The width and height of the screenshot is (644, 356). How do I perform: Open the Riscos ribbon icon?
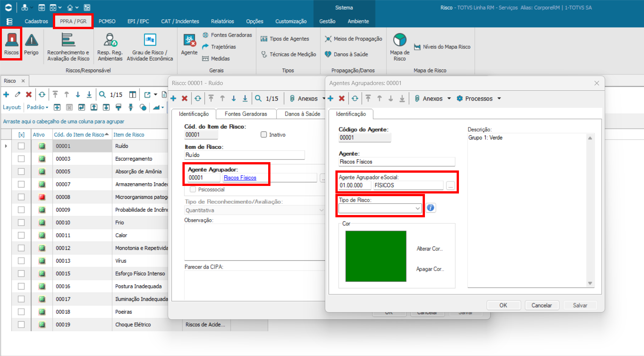pos(11,43)
